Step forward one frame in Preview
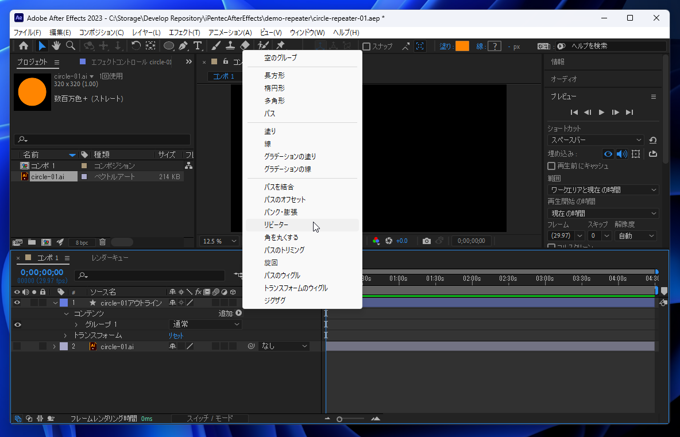This screenshot has width=680, height=437. [x=615, y=112]
